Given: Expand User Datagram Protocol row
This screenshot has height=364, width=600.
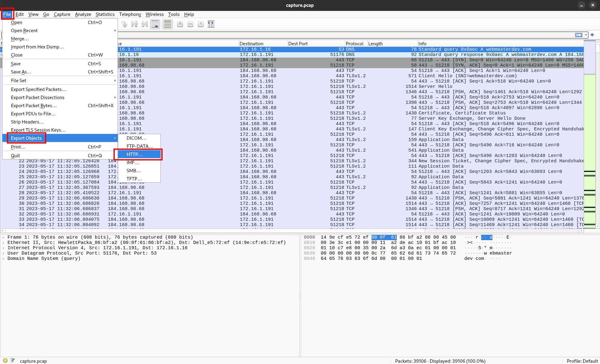Looking at the screenshot, I should coord(3,253).
